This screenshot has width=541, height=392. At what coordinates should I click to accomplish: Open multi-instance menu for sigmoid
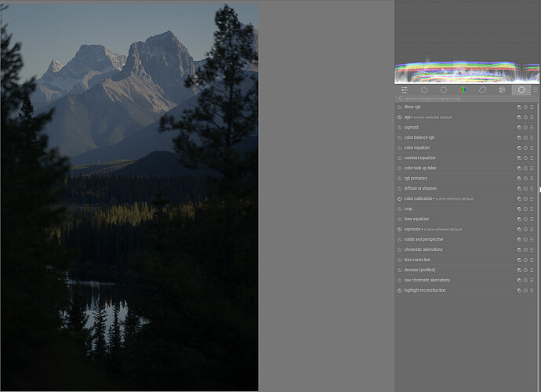point(519,127)
